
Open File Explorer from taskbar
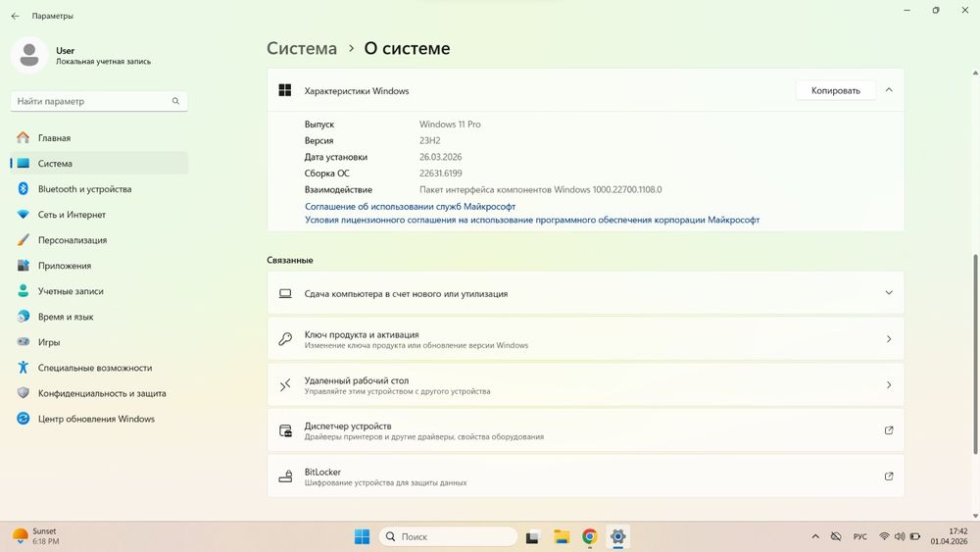[562, 536]
